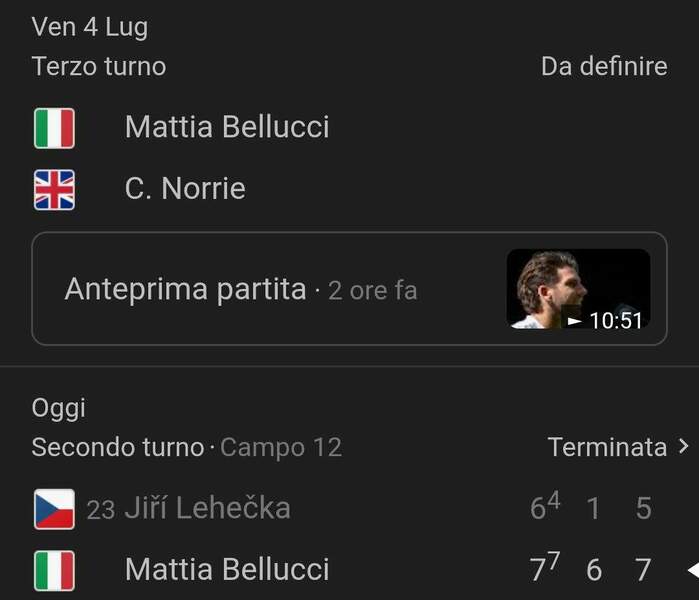Click the Italian flag in the finished second-round match
The width and height of the screenshot is (699, 600).
point(54,570)
